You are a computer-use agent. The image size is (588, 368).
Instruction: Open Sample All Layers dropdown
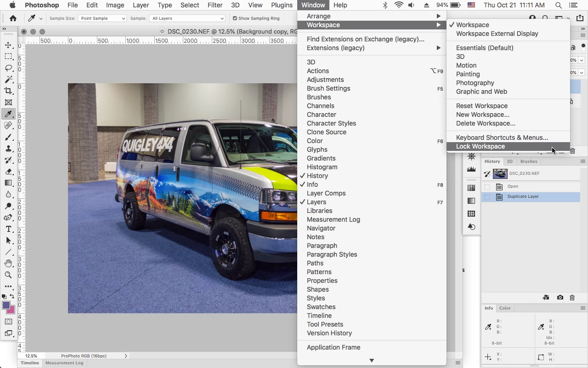(187, 18)
